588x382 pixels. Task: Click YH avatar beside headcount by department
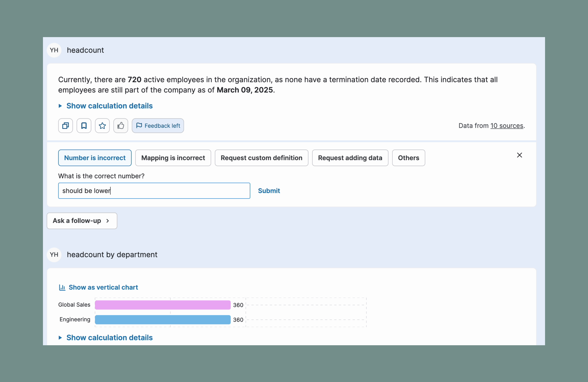pos(54,255)
